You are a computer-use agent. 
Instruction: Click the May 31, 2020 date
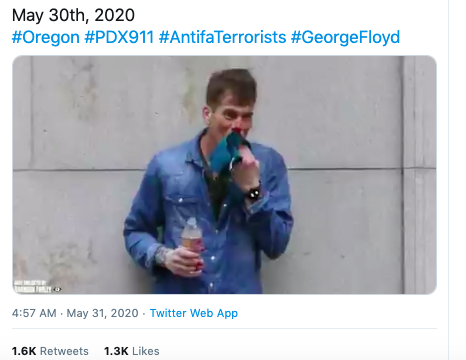click(x=102, y=313)
